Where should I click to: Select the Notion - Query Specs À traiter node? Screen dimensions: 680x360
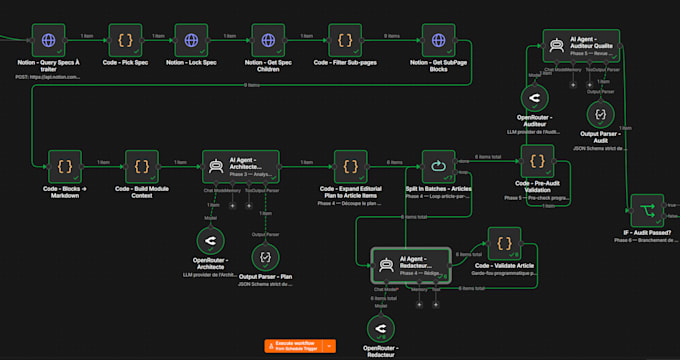click(x=49, y=40)
